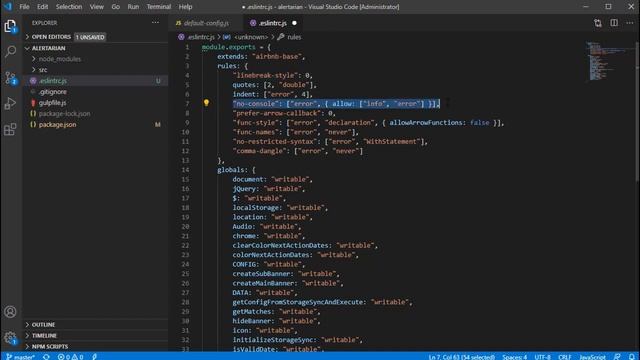Click the <unknown> breadcrumb segment
Viewport: 640px width, 360px height.
coord(251,37)
